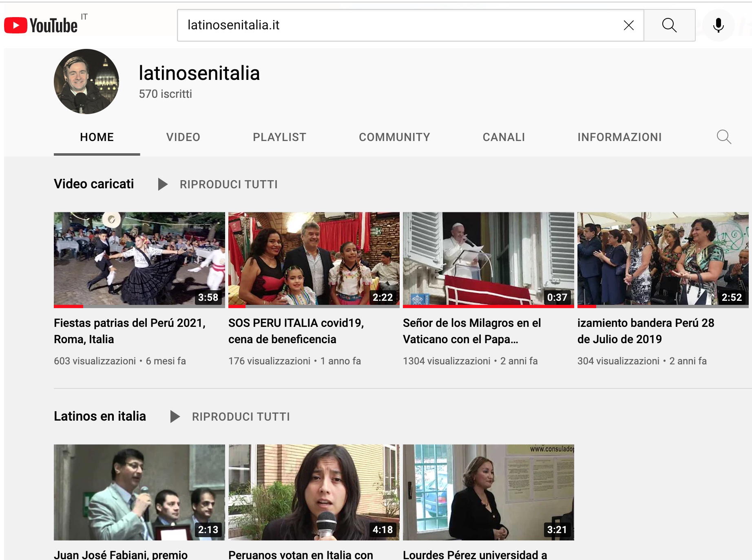Screen dimensions: 752x560
Task: Click title SOS PERU ITALIA covid19
Action: tap(296, 331)
